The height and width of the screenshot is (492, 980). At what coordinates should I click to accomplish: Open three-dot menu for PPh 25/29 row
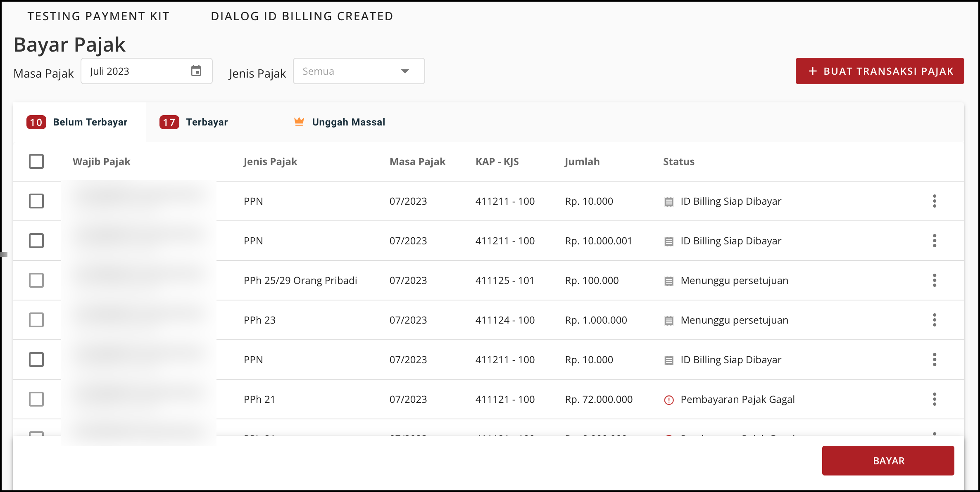pyautogui.click(x=934, y=280)
